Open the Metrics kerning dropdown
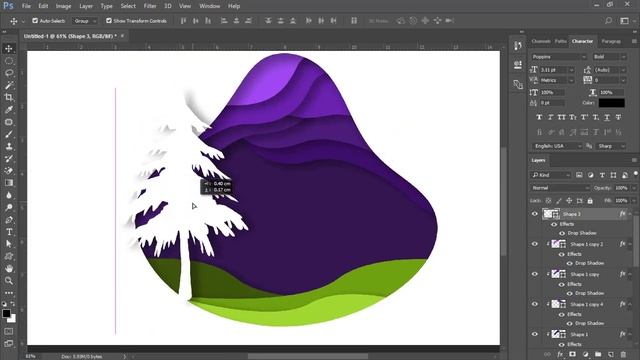 [x=557, y=80]
